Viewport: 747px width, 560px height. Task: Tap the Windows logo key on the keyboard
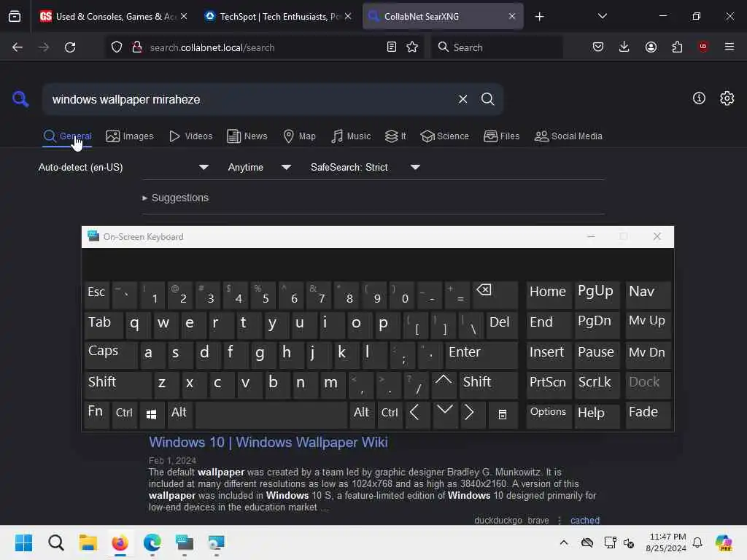(152, 415)
